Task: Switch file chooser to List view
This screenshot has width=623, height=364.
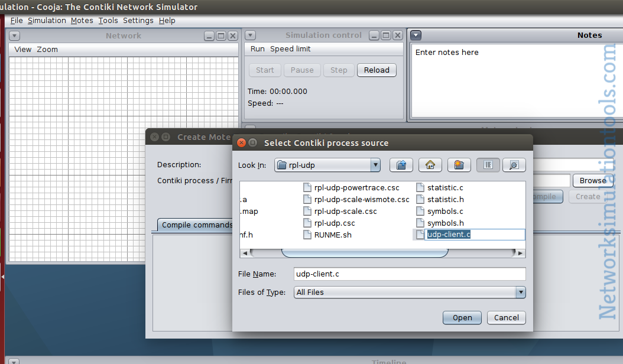Action: (x=488, y=165)
